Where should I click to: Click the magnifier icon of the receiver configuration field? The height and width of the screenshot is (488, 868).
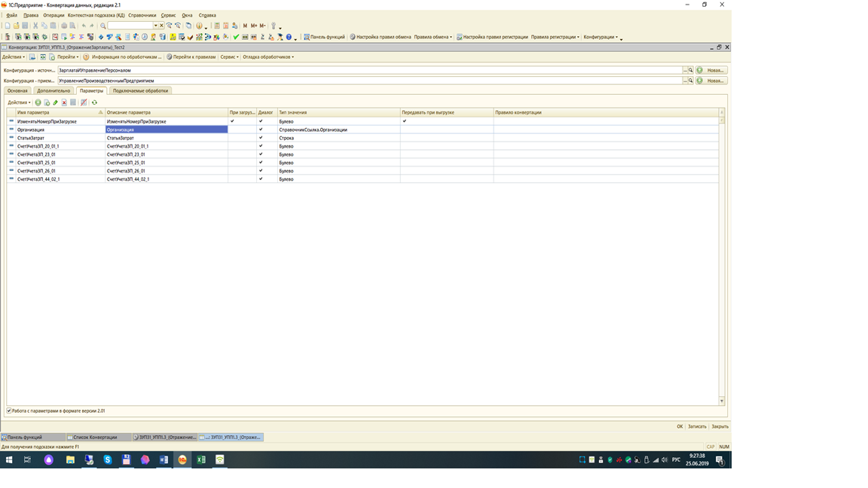tap(690, 81)
